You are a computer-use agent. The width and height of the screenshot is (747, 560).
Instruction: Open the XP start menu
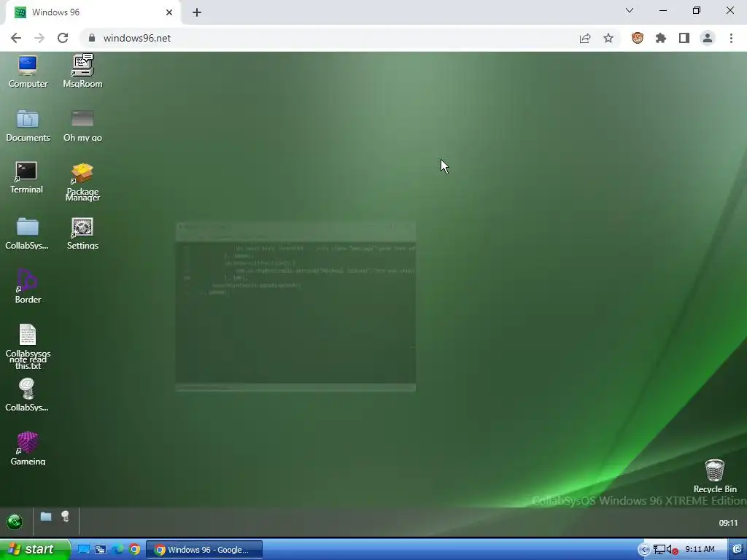[x=35, y=549]
